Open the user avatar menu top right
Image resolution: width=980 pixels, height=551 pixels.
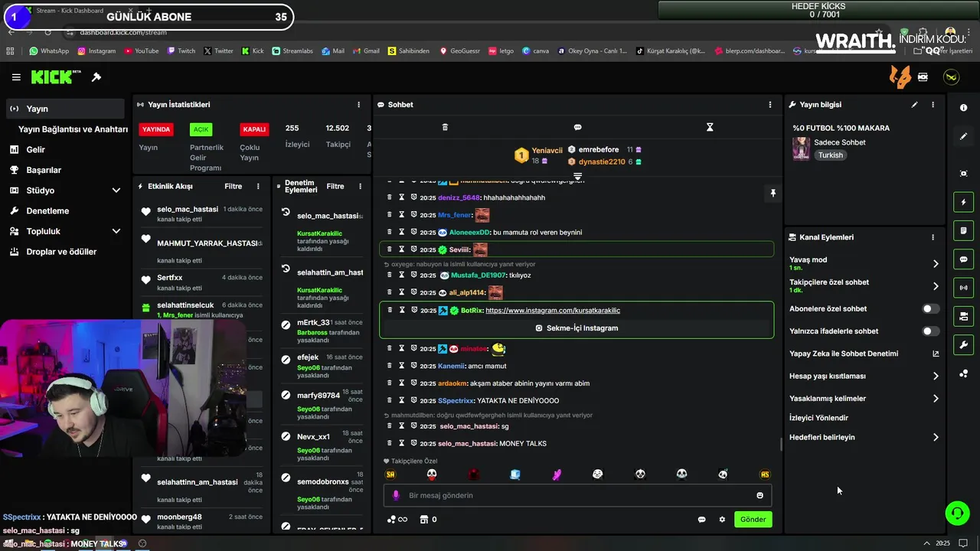coord(951,77)
